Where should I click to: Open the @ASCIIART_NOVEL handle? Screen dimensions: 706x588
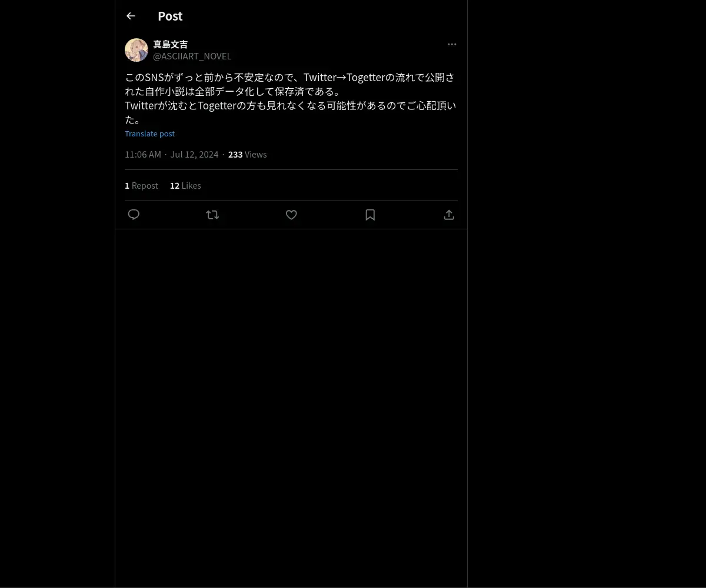click(x=192, y=56)
